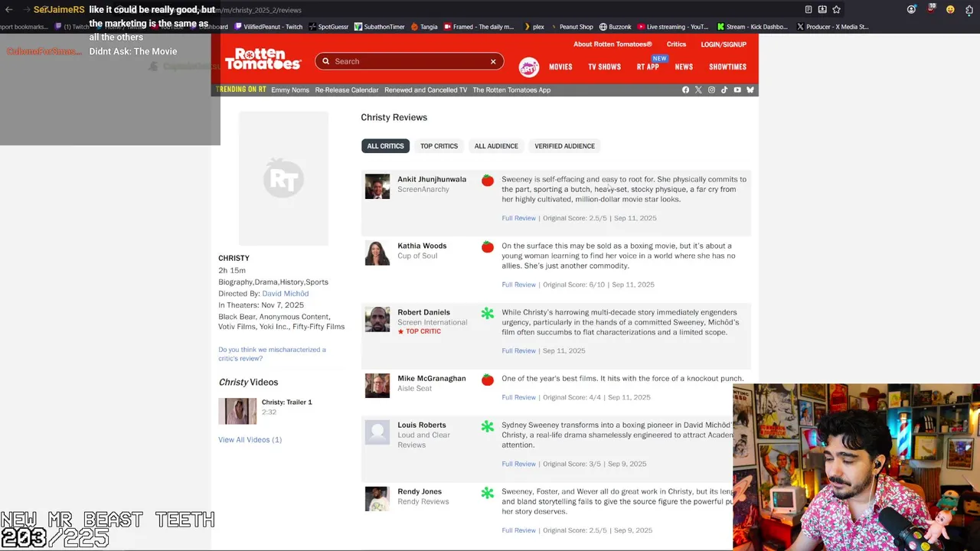Go to RT APP in the header
Viewport: 980px width, 551px height.
coord(648,67)
